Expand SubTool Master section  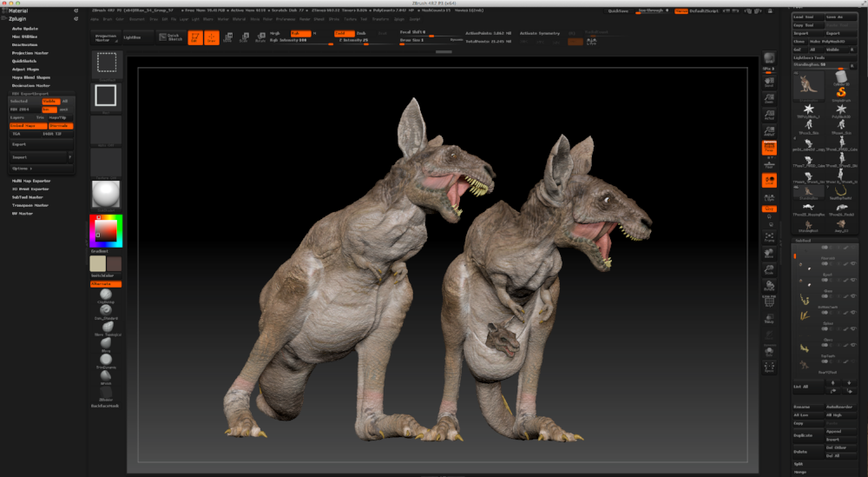[x=28, y=197]
